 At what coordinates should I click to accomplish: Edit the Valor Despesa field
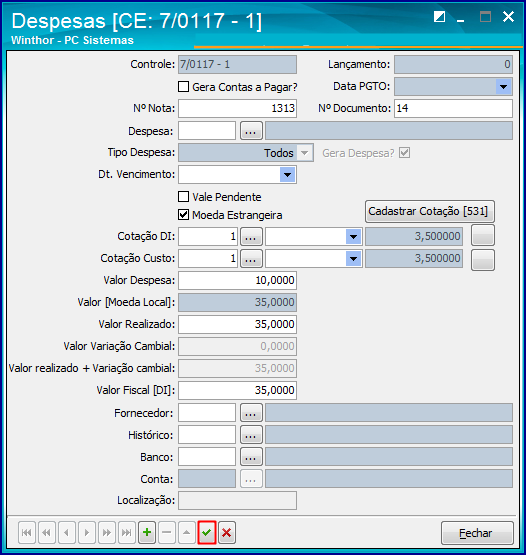tap(238, 280)
